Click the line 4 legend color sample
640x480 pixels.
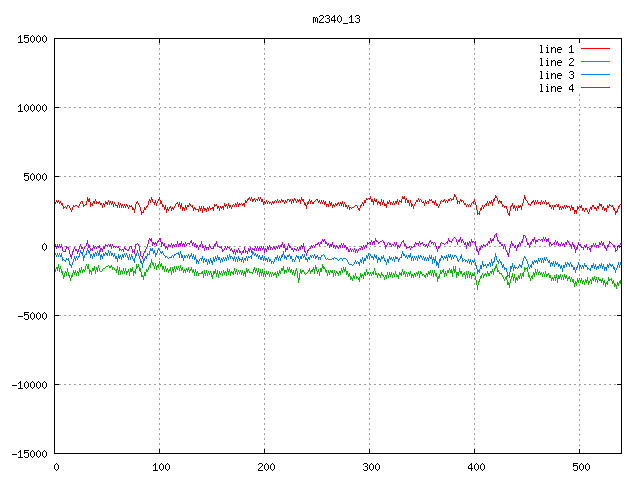pyautogui.click(x=595, y=88)
